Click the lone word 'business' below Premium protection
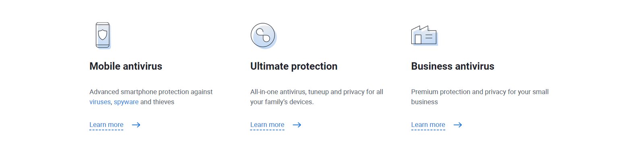The width and height of the screenshot is (644, 149). point(424,102)
